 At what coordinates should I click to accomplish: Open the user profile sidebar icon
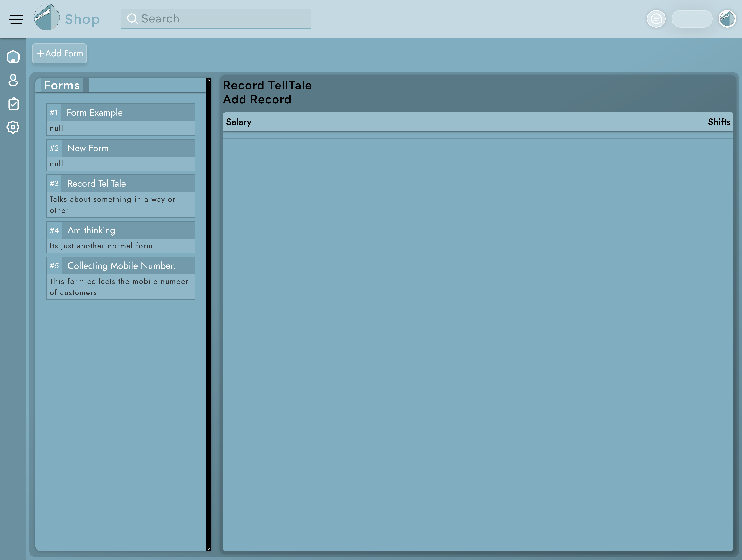pyautogui.click(x=13, y=80)
